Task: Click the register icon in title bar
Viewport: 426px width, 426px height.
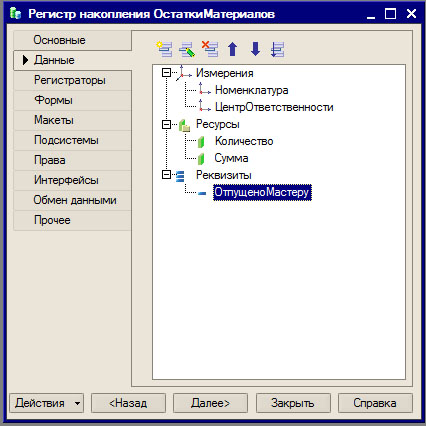Action: point(15,13)
